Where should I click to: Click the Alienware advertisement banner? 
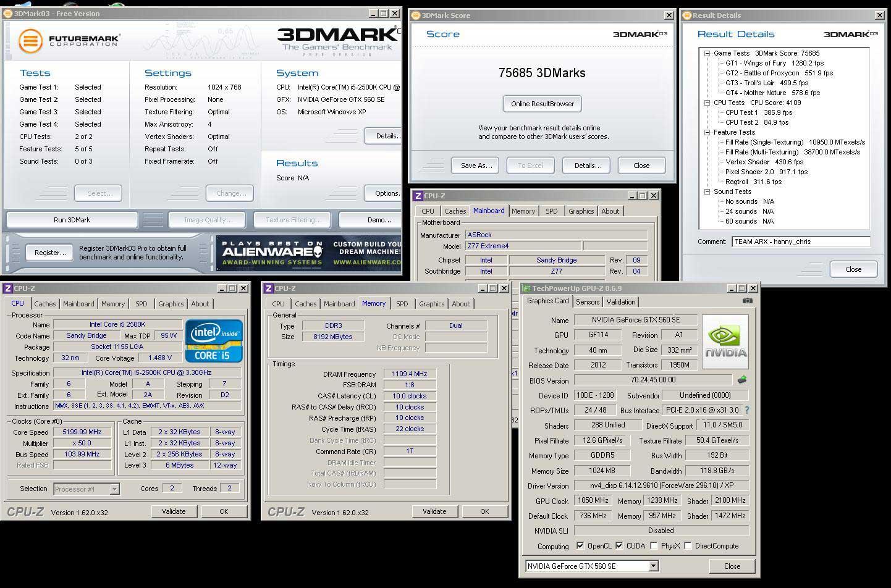click(309, 253)
